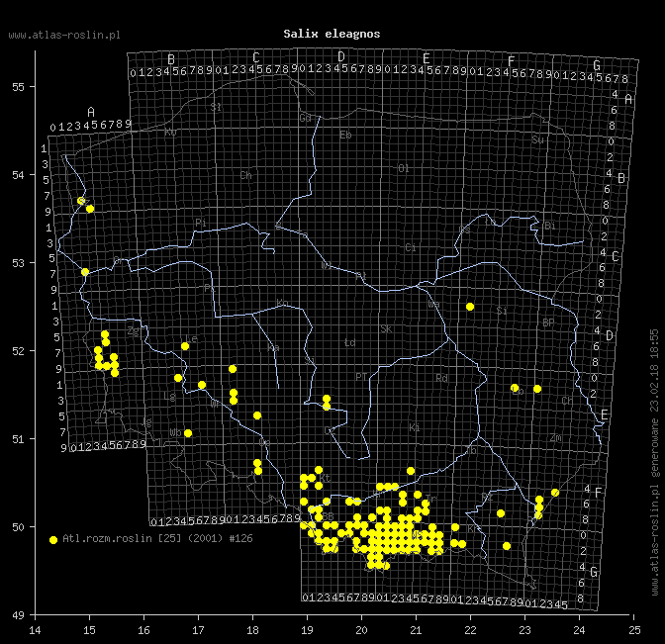Click longitude axis label 20
Screen dimensions: 665x644
(362, 630)
